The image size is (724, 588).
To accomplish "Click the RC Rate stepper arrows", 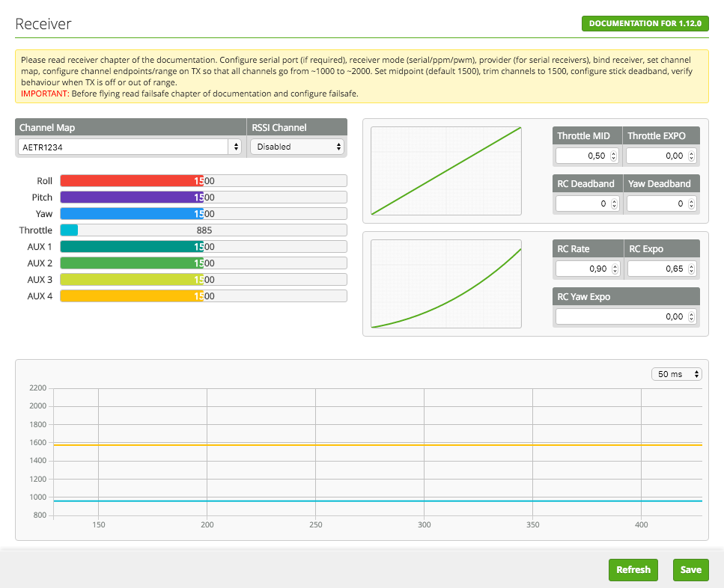I will (x=614, y=269).
